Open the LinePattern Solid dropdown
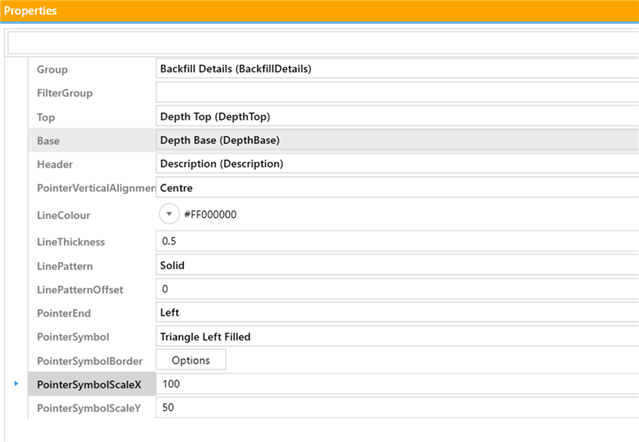 click(x=397, y=266)
